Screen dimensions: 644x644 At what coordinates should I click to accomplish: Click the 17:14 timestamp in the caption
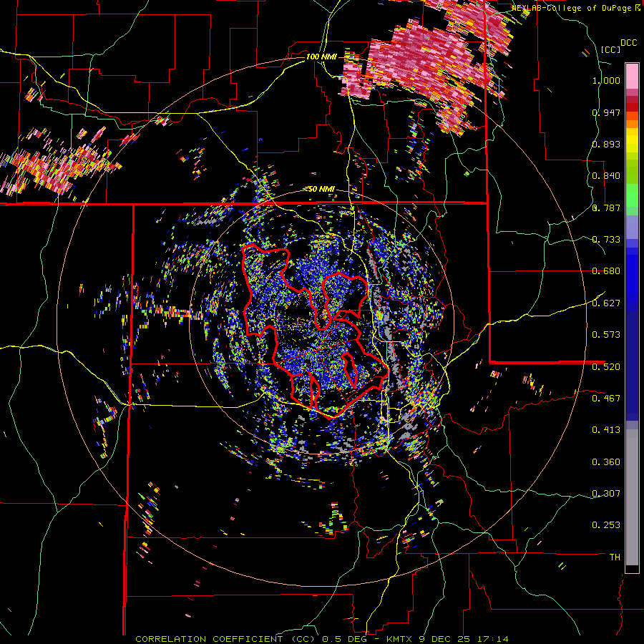tap(493, 639)
